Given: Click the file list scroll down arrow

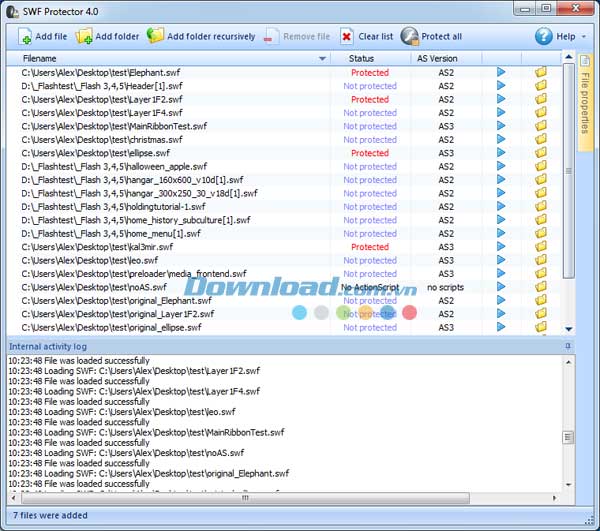Looking at the screenshot, I should (x=569, y=329).
